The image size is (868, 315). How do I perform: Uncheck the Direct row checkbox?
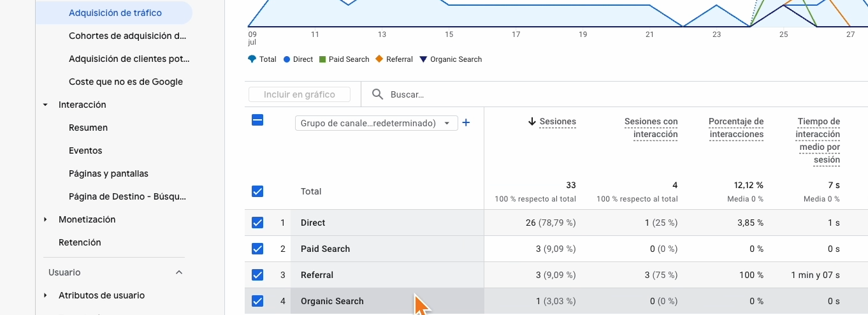tap(257, 223)
